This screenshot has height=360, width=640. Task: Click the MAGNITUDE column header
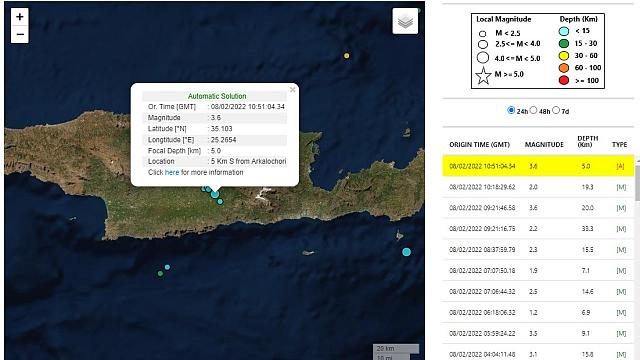coord(544,144)
